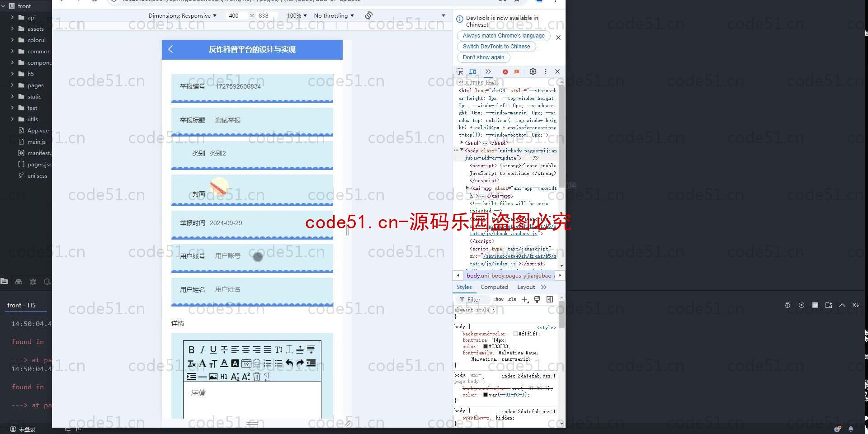Toggle device toolbar in DevTools
Viewport: 868px width, 434px height.
tap(472, 71)
